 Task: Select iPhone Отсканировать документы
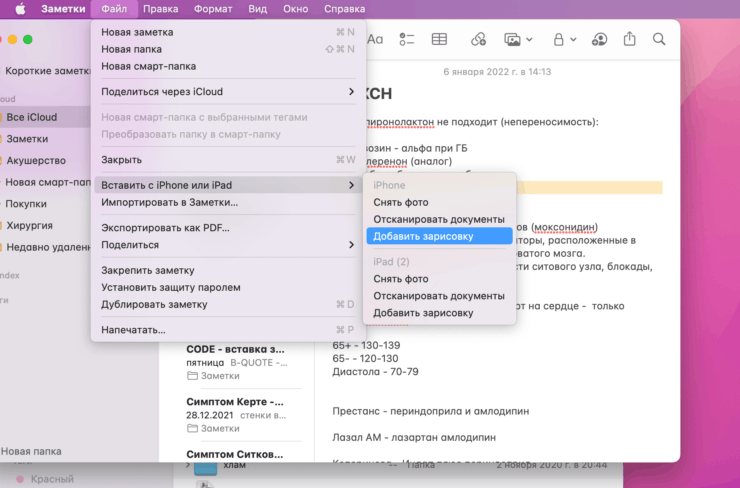click(x=439, y=219)
